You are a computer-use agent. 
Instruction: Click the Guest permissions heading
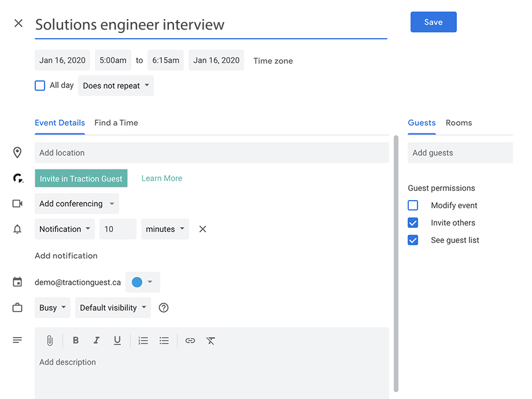pyautogui.click(x=441, y=188)
